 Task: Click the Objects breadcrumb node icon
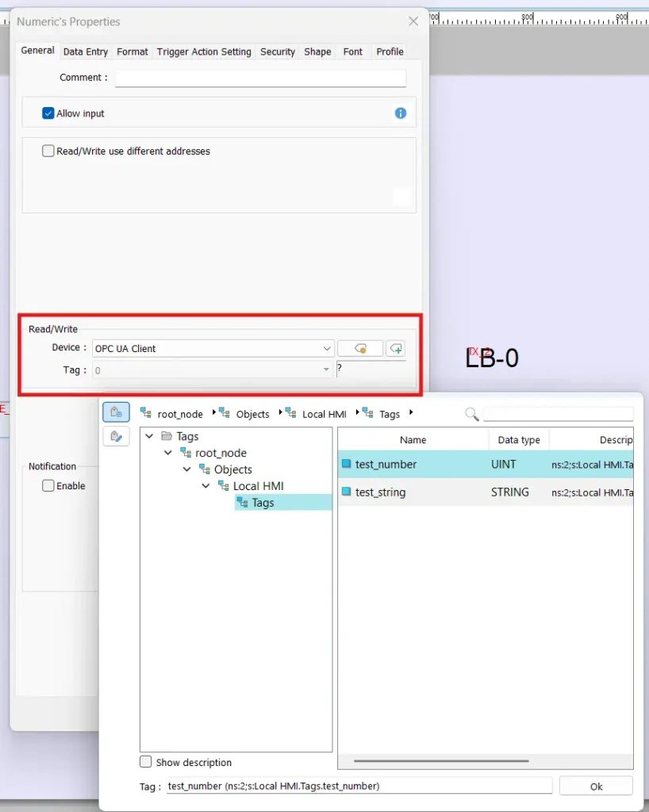224,412
